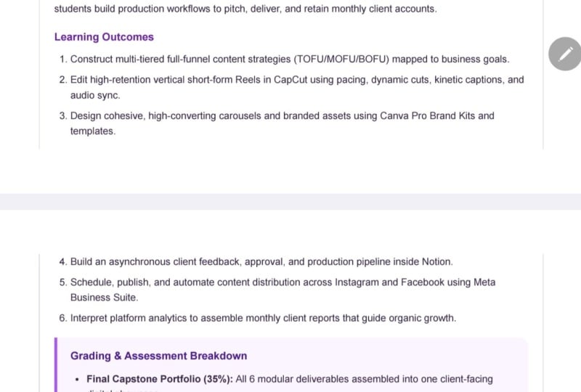Click the sentence about production workflows at top
Screen dimensions: 581x392
click(245, 9)
